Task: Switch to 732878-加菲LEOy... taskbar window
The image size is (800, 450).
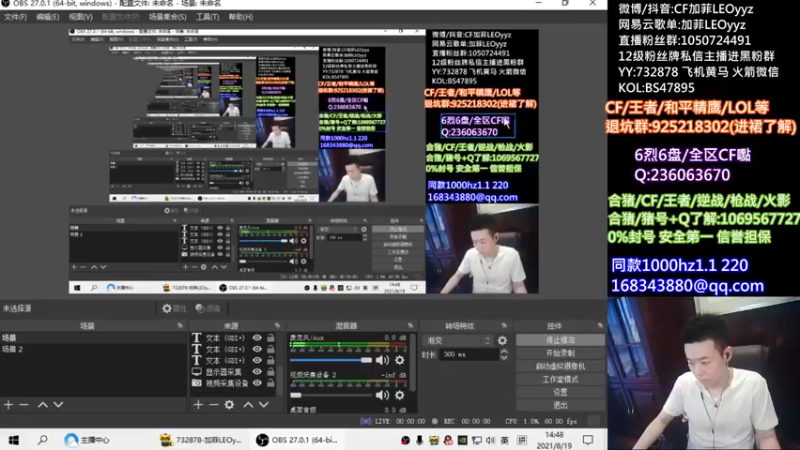Action: (x=201, y=440)
